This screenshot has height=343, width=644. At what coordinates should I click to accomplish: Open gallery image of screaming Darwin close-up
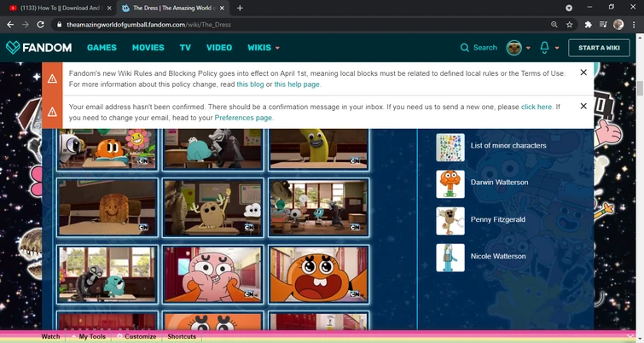[x=319, y=275]
